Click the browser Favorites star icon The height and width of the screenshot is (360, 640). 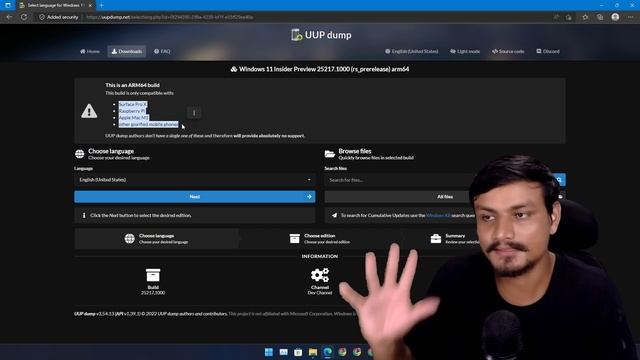tap(585, 17)
